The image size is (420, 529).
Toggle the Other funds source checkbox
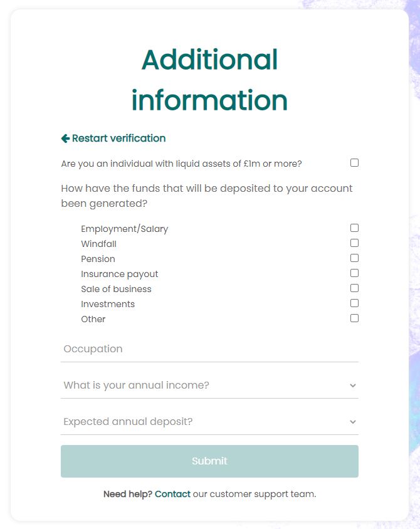[x=354, y=318]
